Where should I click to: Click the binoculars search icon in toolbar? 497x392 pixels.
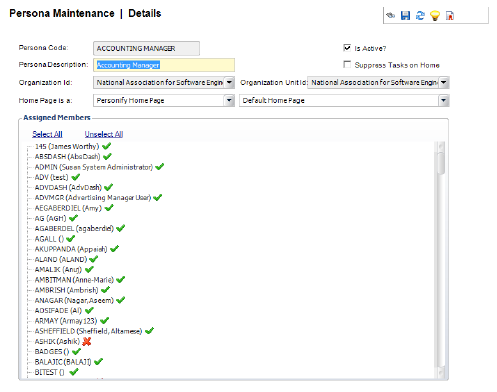[390, 15]
